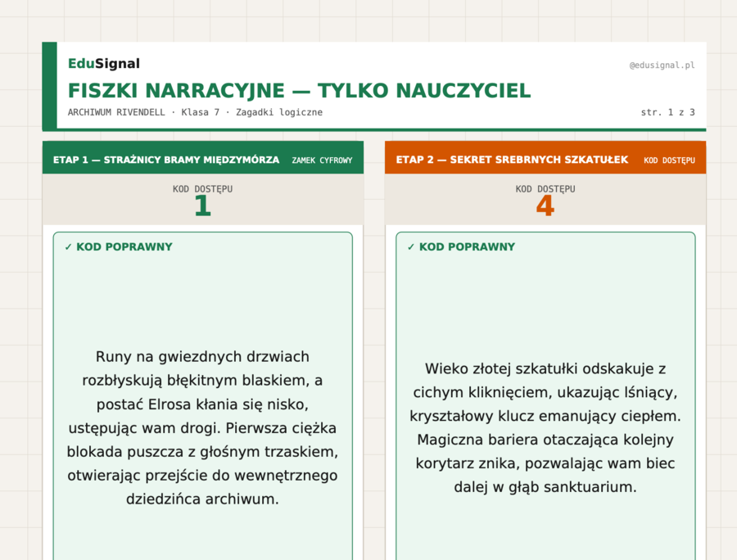The width and height of the screenshot is (737, 560).
Task: Click KOD DOSTĘPU label above the number 4
Action: 545,189
